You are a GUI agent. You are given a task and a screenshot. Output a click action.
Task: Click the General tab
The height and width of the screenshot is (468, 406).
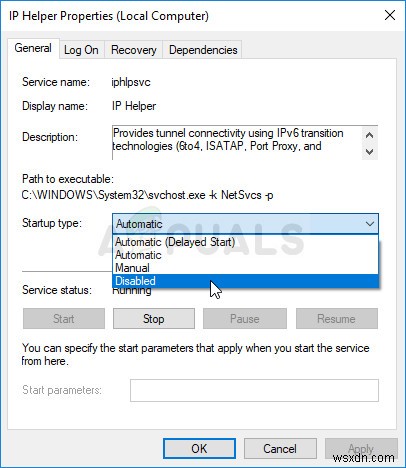coord(33,48)
